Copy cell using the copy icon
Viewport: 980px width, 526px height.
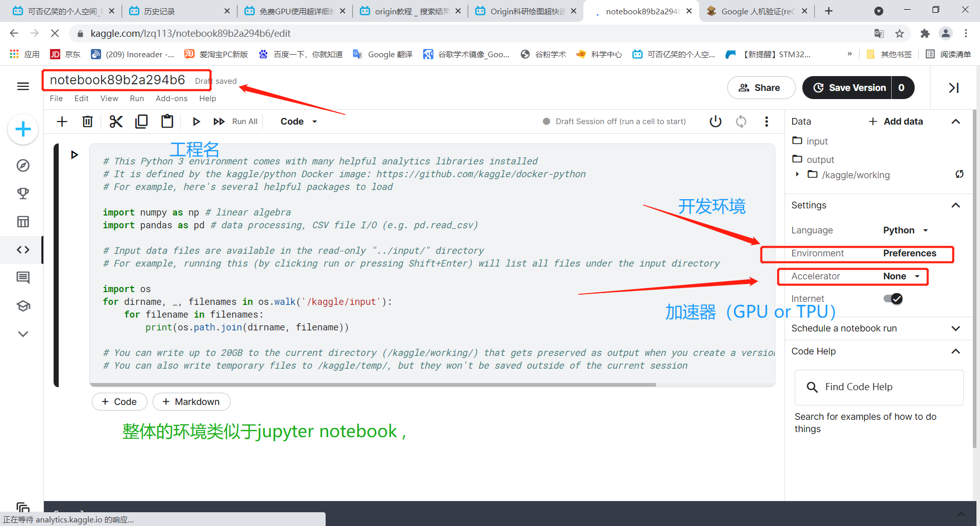coord(141,122)
